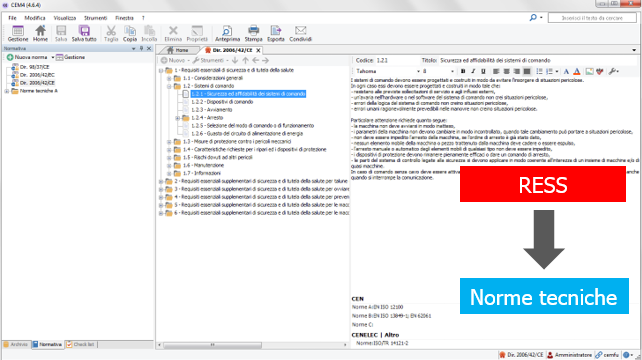Open the Gestione toolbar icon

coord(18,34)
